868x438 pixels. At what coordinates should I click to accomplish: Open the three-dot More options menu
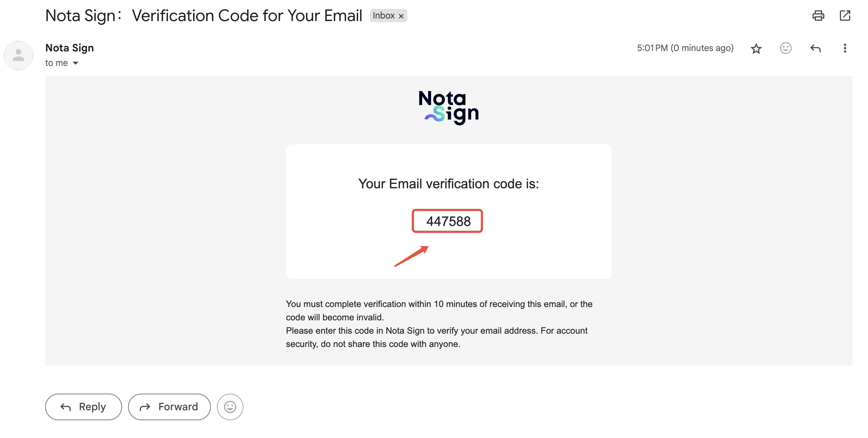tap(845, 48)
